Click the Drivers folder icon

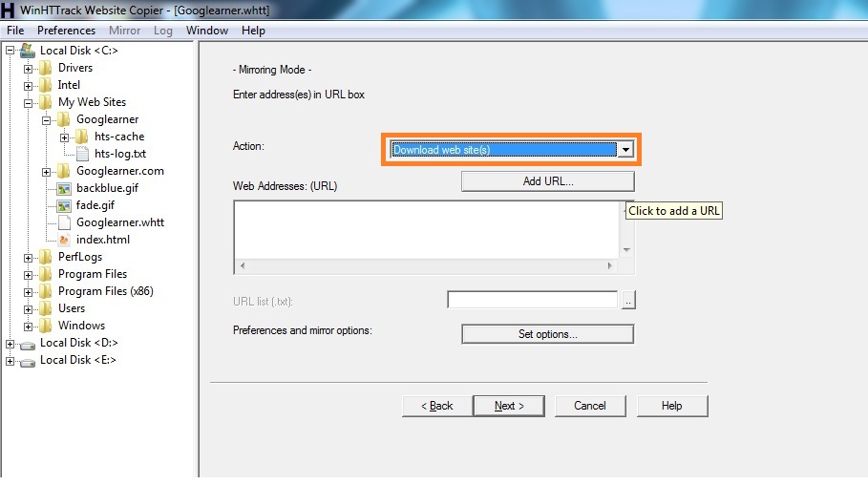click(46, 68)
